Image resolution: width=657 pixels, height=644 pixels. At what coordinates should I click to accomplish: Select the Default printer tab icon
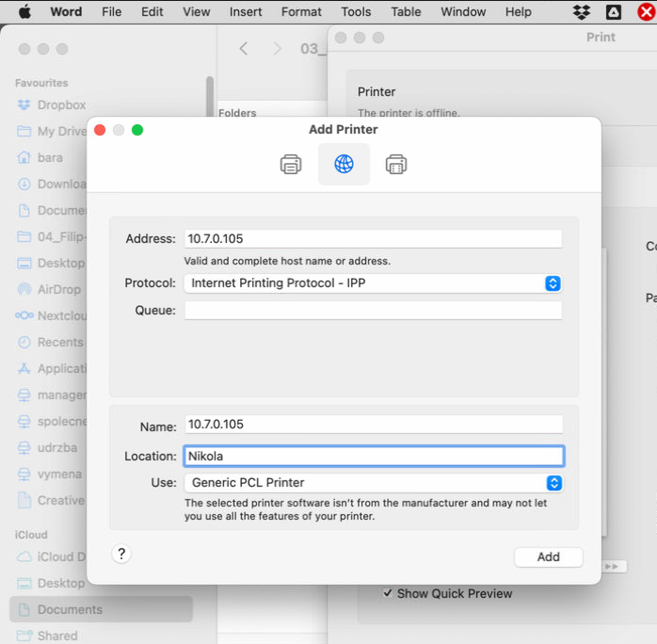[291, 165]
